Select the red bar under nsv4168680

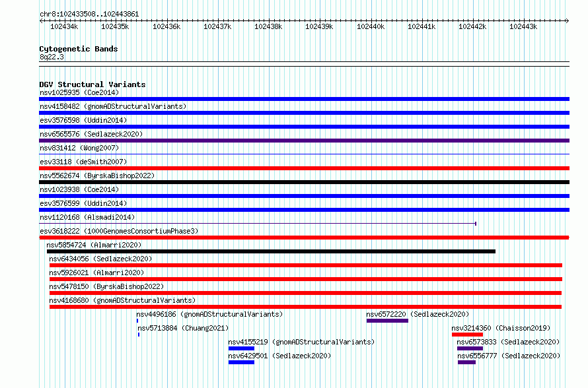pyautogui.click(x=305, y=307)
